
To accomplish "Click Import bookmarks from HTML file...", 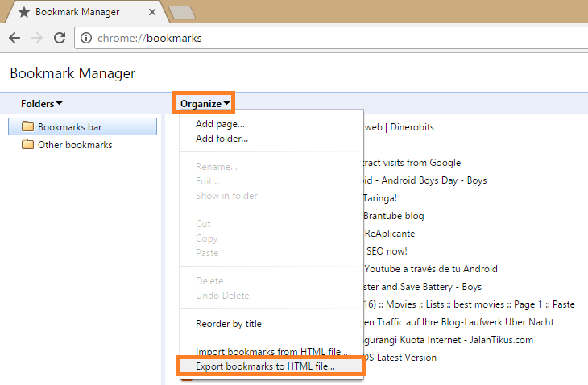I will tap(271, 352).
